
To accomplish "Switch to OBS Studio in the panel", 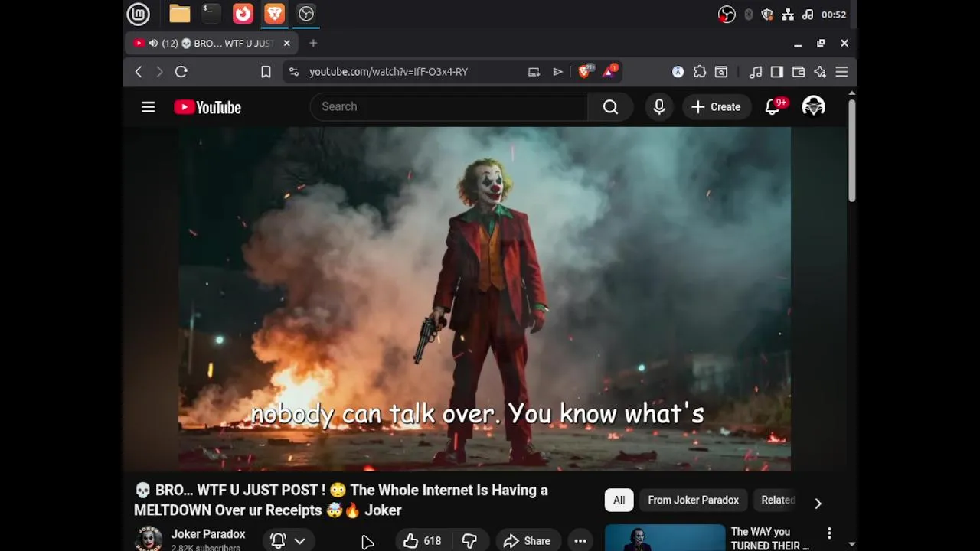I will [x=306, y=14].
